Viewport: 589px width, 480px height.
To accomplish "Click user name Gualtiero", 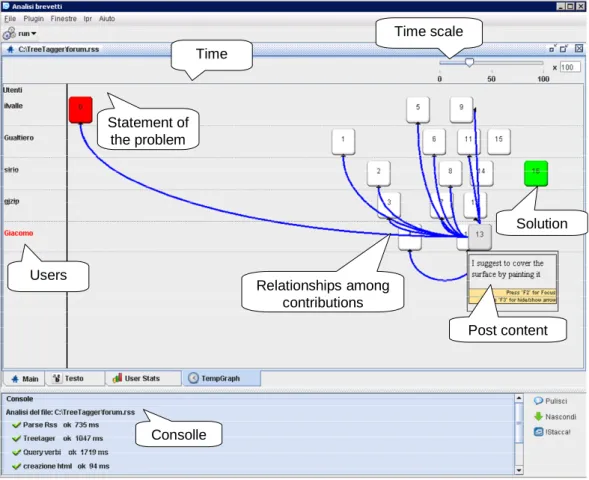I will [x=19, y=138].
